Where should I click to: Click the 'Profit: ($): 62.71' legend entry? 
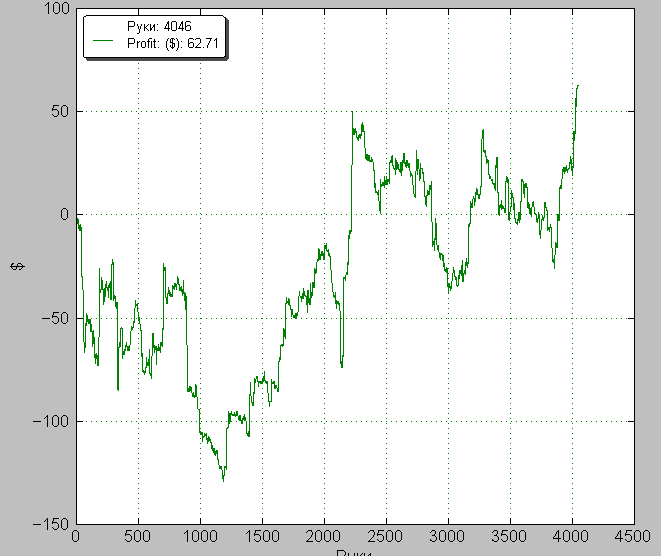(x=173, y=43)
